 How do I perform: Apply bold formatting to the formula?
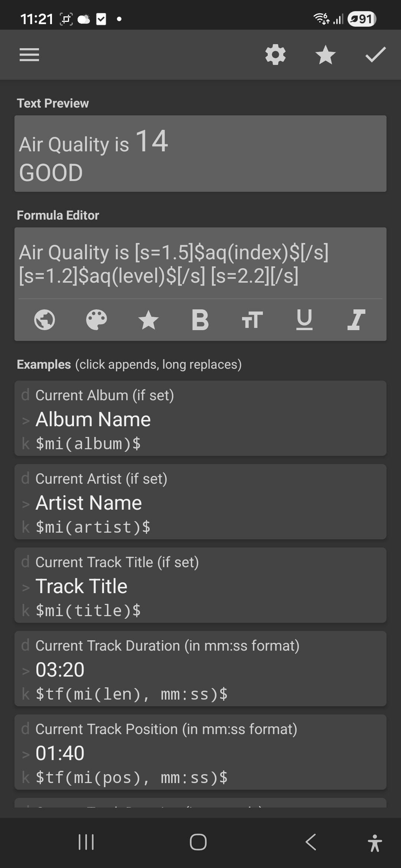(200, 320)
